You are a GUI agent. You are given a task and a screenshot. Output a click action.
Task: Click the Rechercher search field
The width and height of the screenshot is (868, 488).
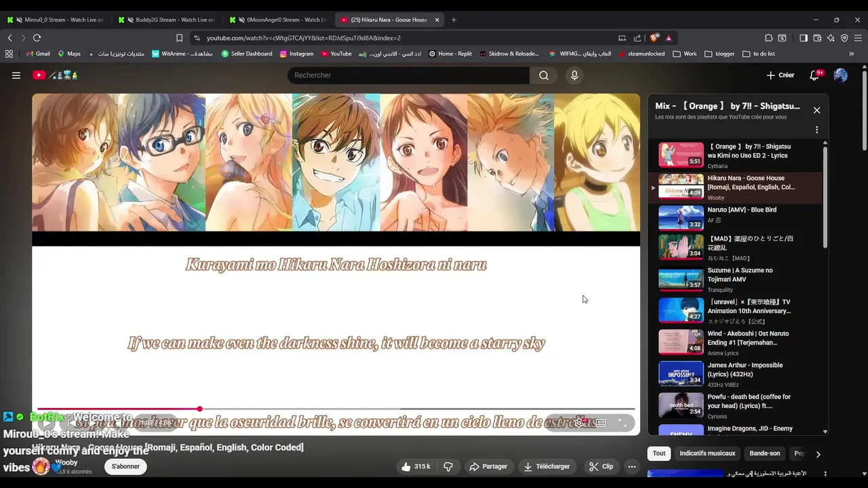(x=409, y=75)
